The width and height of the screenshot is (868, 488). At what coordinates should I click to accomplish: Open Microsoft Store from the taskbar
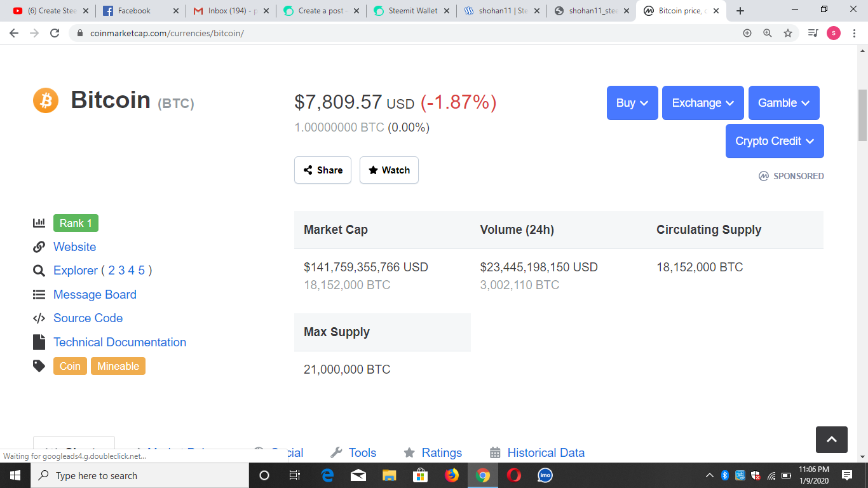click(x=420, y=475)
